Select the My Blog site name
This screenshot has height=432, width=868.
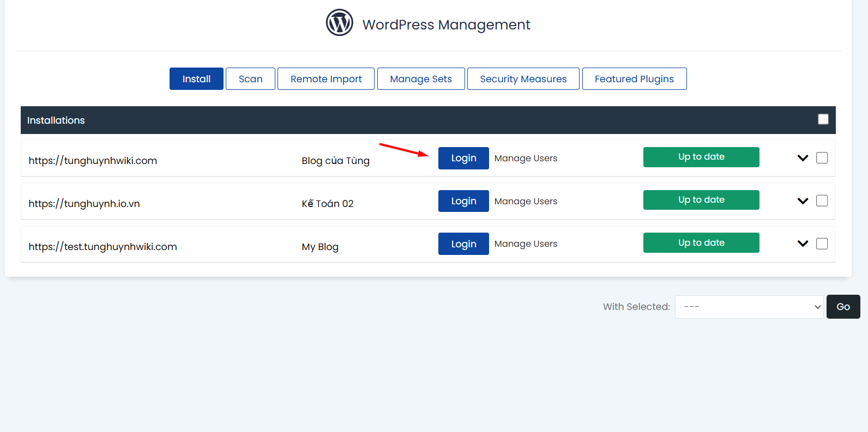[x=320, y=247]
